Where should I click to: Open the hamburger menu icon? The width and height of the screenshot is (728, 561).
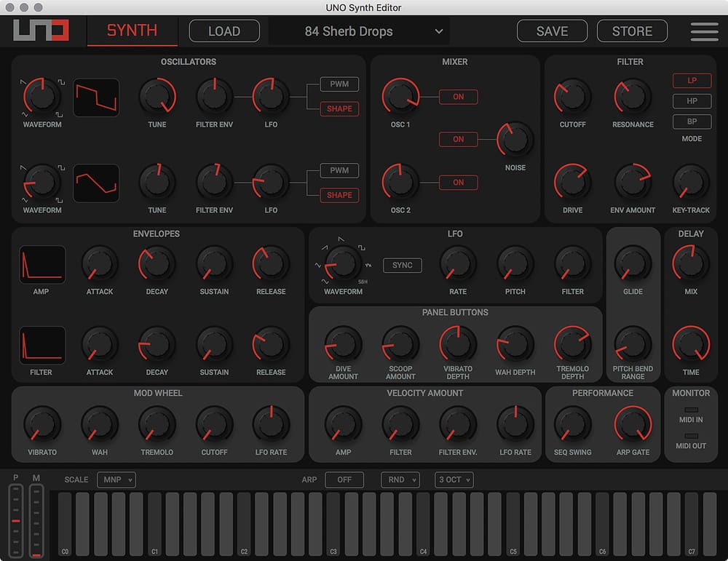point(704,31)
